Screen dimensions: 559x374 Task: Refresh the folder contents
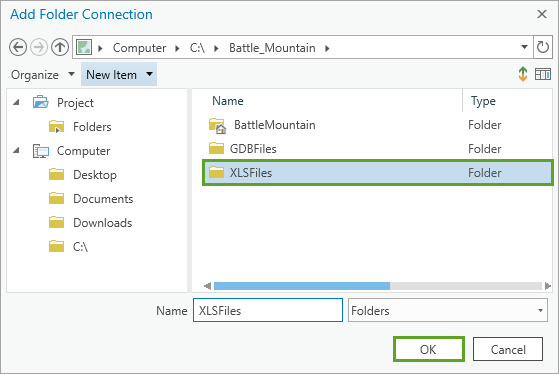[543, 47]
